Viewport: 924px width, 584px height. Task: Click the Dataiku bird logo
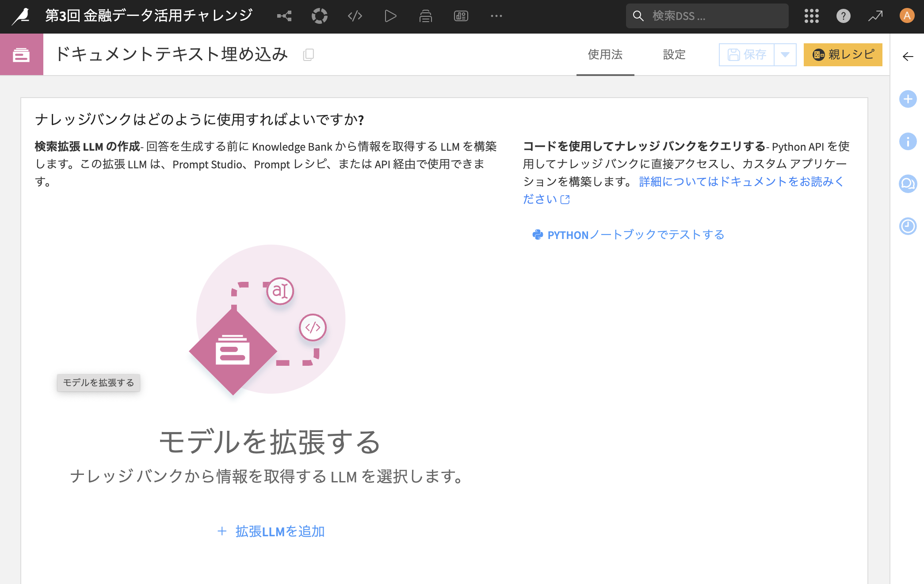tap(21, 16)
